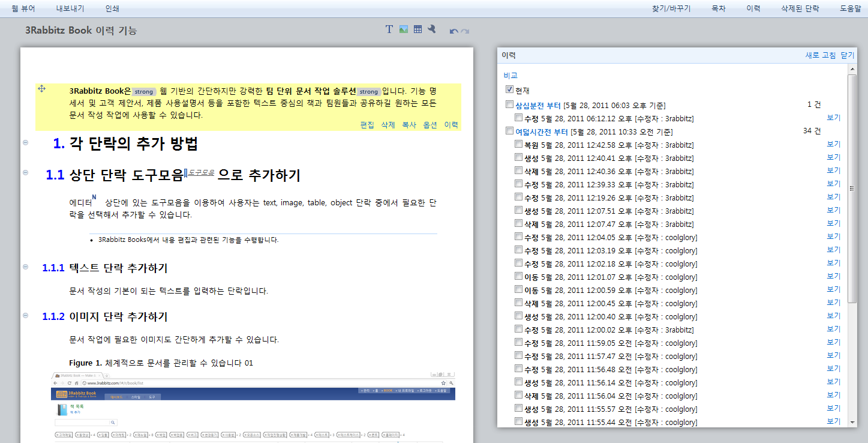The width and height of the screenshot is (868, 443).
Task: Check the 여덟시간전 부터 group checkbox
Action: (510, 131)
